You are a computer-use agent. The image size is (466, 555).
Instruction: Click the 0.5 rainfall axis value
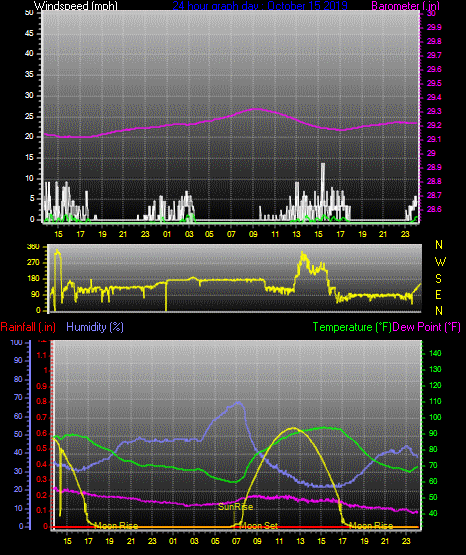[42, 448]
